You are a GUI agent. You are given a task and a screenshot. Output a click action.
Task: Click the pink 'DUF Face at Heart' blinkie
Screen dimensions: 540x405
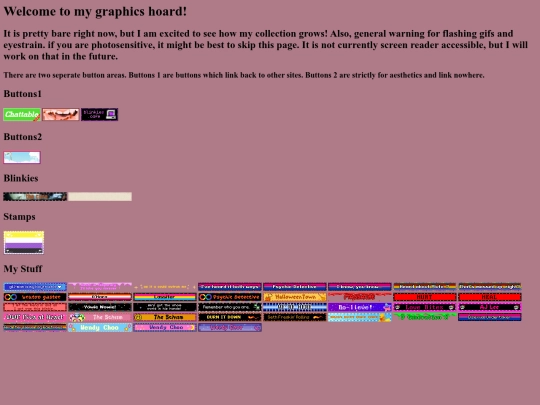35,317
